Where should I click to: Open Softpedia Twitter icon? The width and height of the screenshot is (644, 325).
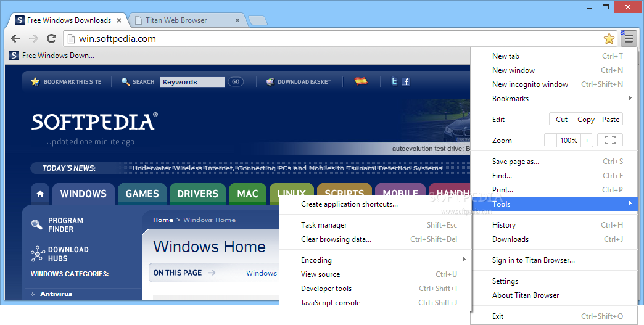click(394, 81)
